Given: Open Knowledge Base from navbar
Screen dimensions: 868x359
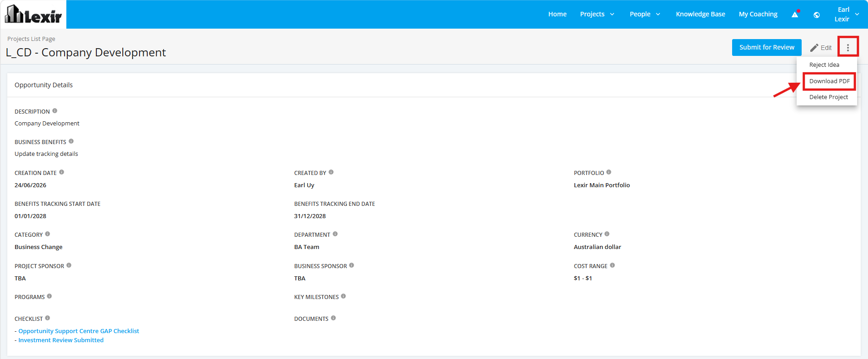Looking at the screenshot, I should (x=700, y=14).
